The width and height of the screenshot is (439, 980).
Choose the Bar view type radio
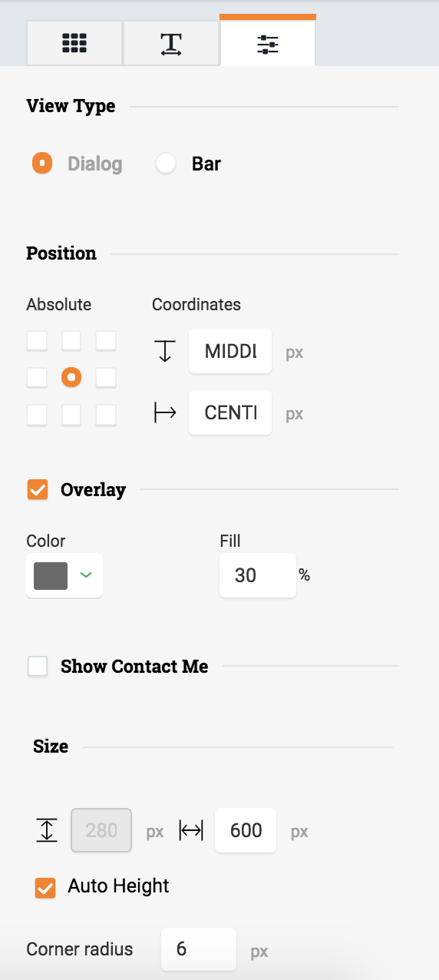[166, 164]
